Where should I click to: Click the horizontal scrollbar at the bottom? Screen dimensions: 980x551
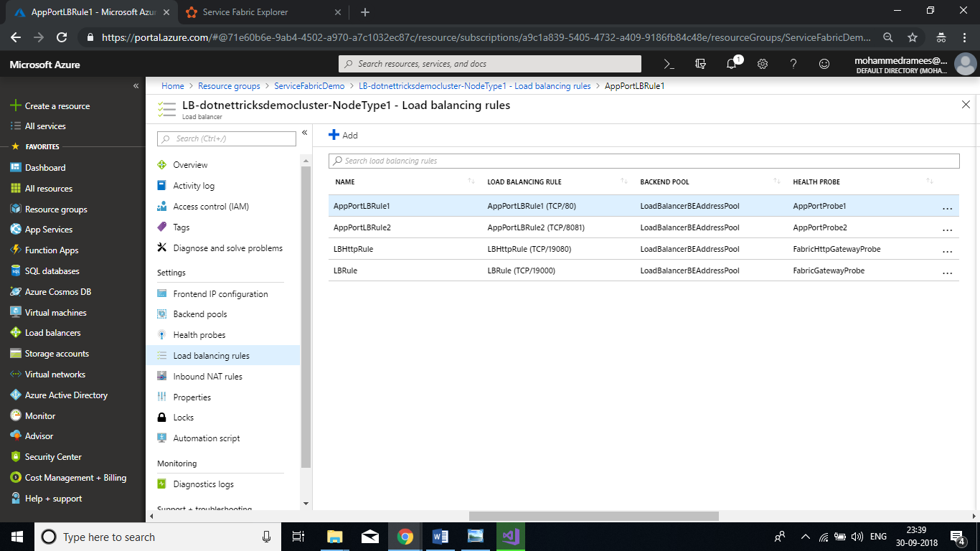tap(593, 516)
